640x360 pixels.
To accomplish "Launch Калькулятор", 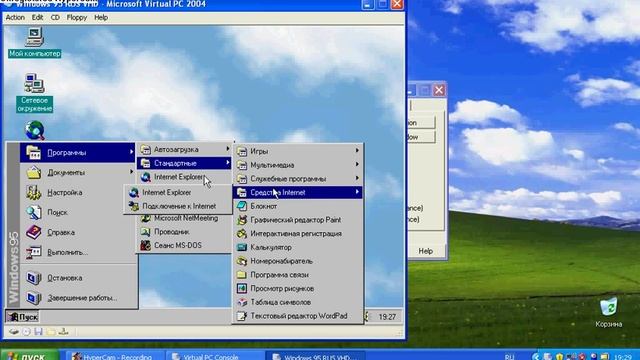I will click(x=298, y=247).
